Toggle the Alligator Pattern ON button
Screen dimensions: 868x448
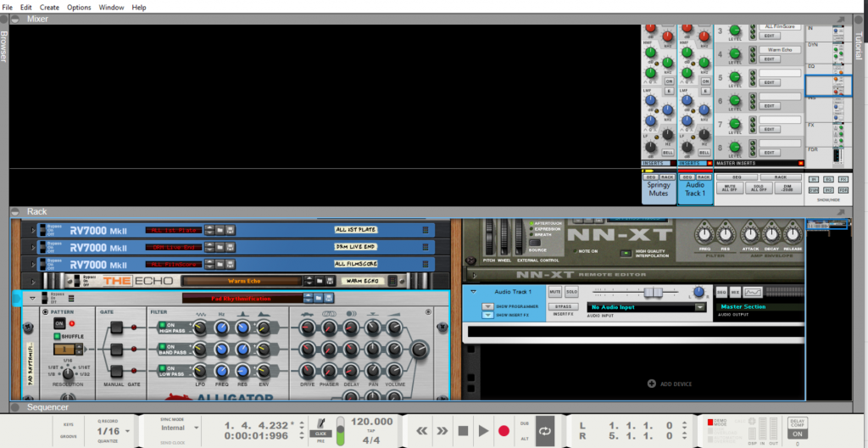[x=58, y=323]
